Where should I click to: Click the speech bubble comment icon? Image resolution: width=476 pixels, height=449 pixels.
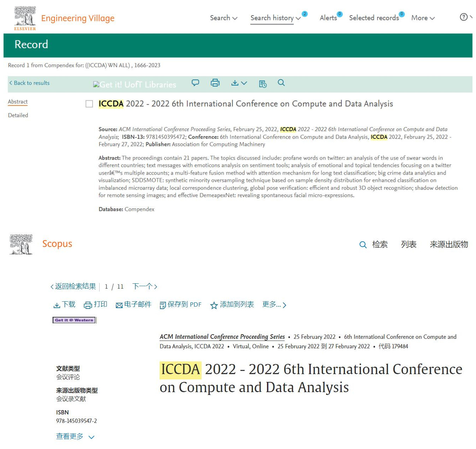[x=195, y=83]
